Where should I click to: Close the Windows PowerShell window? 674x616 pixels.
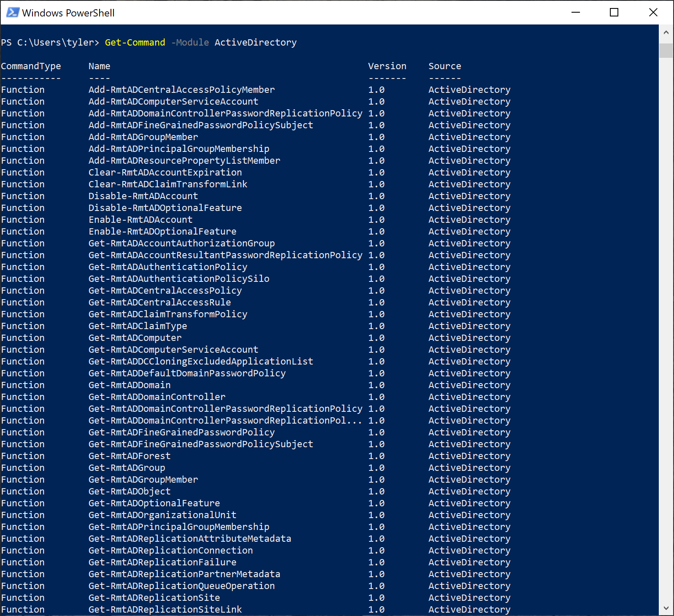[x=653, y=12]
